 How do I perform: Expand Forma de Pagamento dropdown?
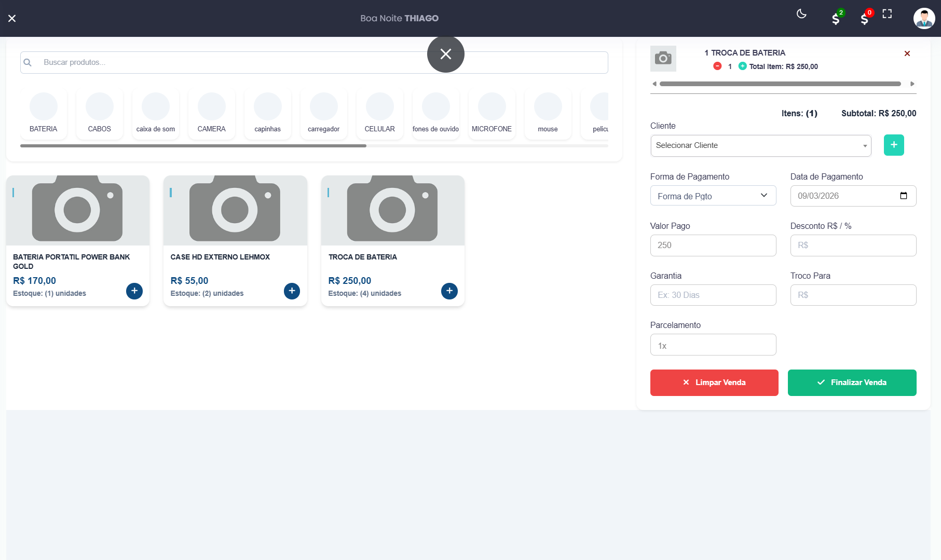pyautogui.click(x=713, y=196)
